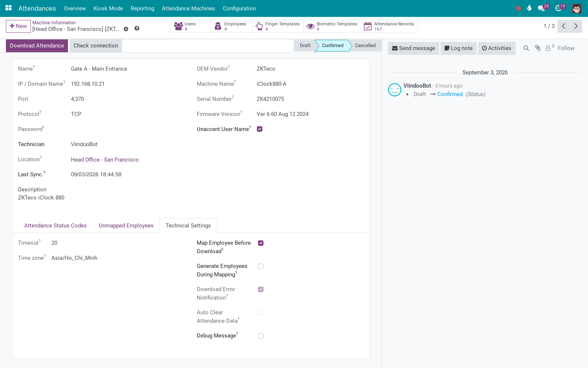This screenshot has height=368, width=588.
Task: Click Check connection button
Action: [96, 46]
